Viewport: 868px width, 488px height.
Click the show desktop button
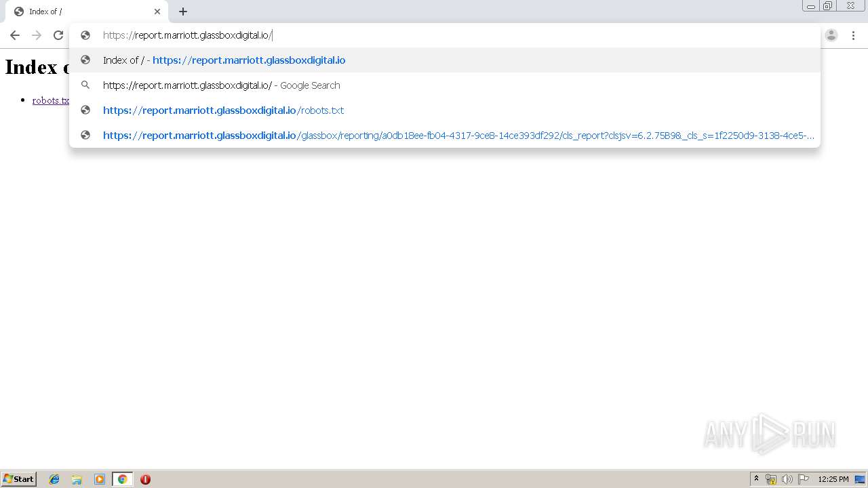[x=861, y=479]
